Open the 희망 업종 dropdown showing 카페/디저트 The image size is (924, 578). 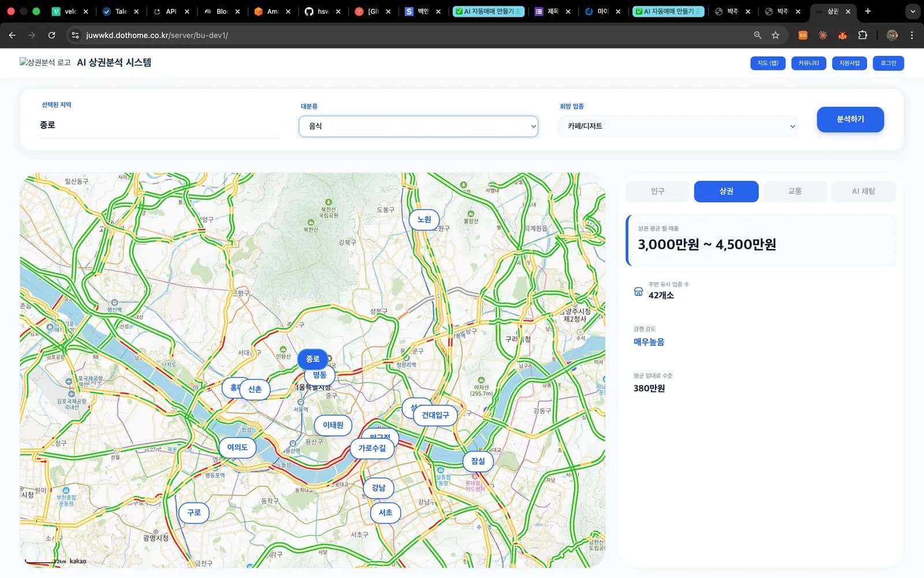679,126
